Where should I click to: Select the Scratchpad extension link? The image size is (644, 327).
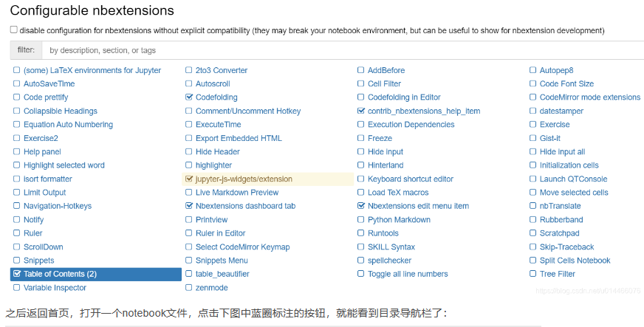(559, 233)
